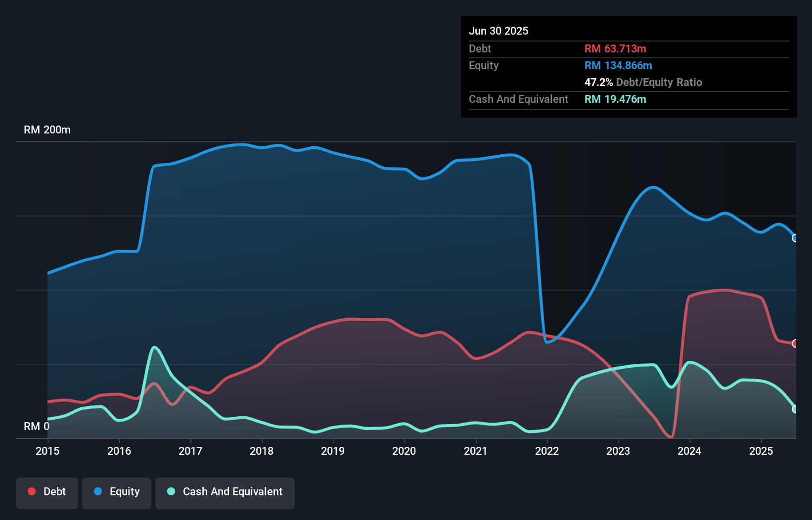The width and height of the screenshot is (812, 520).
Task: Click the RM 19.476m cash value link
Action: pos(616,99)
